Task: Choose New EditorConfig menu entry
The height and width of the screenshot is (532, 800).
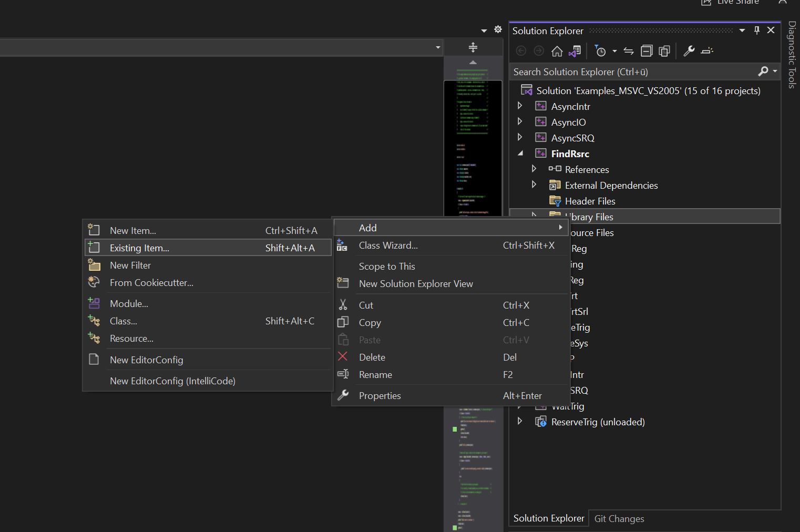Action: tap(208, 360)
